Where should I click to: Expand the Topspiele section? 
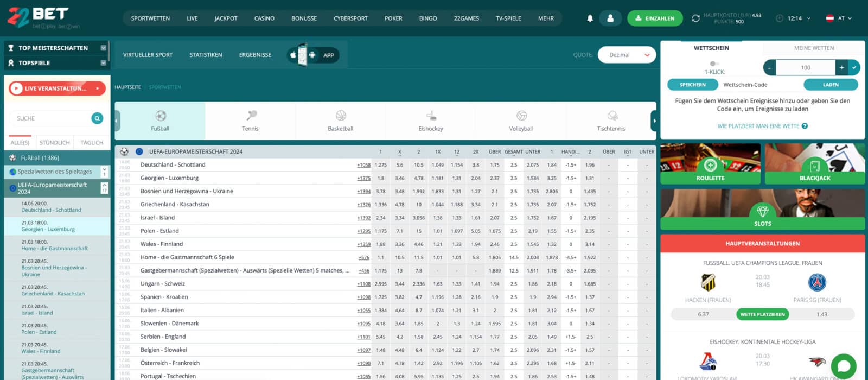pos(103,63)
